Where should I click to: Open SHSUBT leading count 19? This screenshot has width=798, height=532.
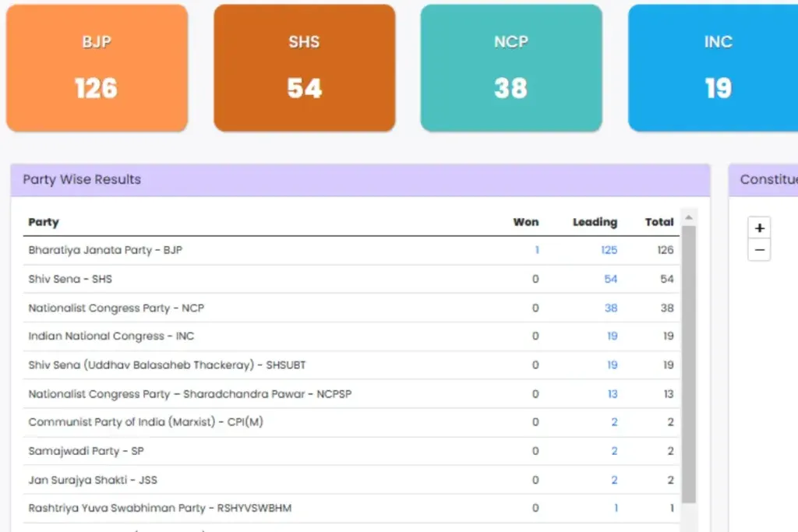pos(613,365)
